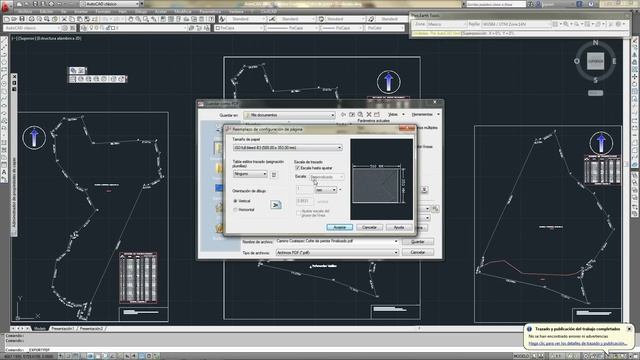This screenshot has height=360, width=640.
Task: Click Cancelar in page setup dialog
Action: 369,227
